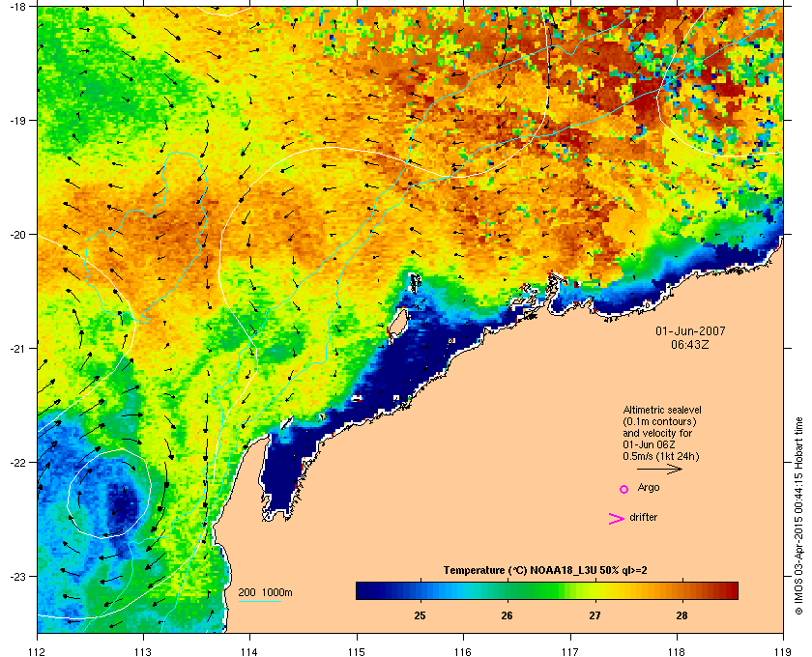Click the latitude axis label -18

[18, 6]
